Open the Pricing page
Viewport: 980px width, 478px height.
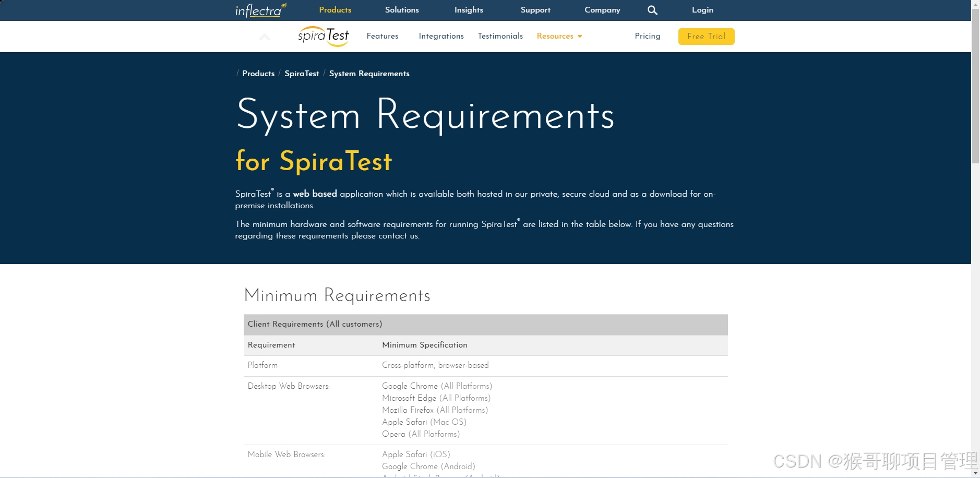point(648,36)
